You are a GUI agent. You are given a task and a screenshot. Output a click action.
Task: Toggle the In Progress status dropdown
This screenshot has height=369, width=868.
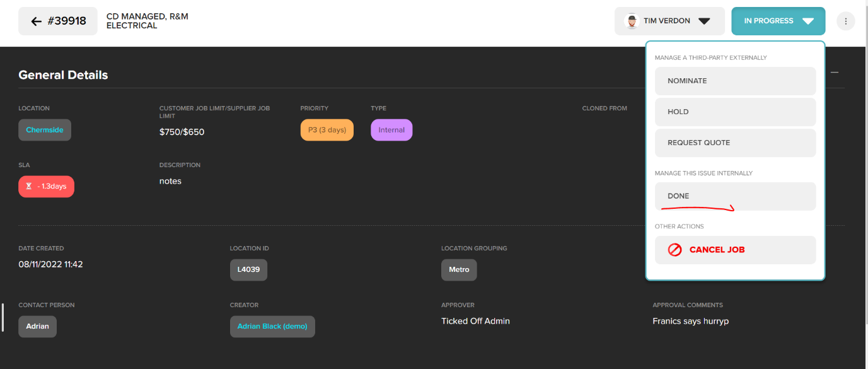778,21
